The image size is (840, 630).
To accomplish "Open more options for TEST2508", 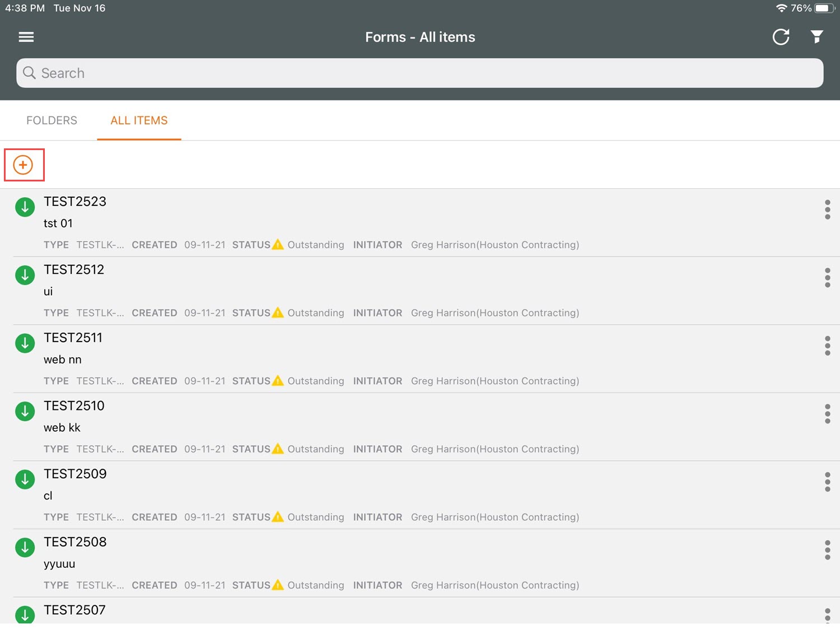I will tap(827, 550).
